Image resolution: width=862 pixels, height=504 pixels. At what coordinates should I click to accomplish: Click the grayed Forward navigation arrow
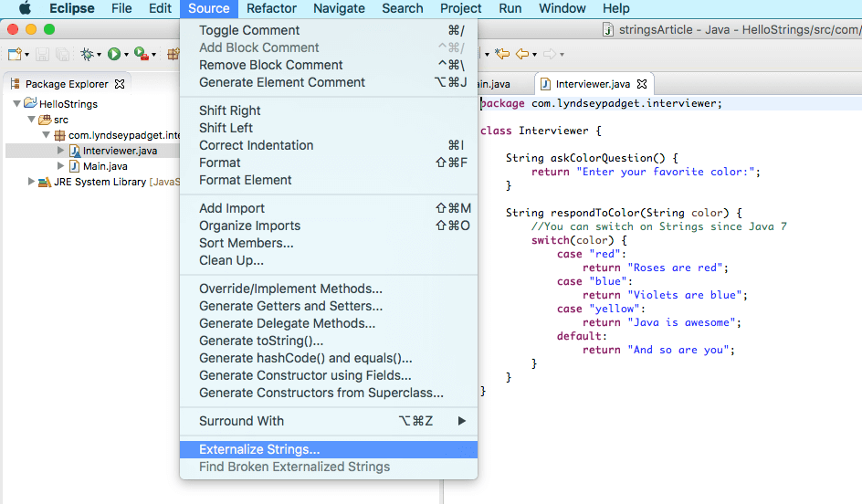[x=549, y=54]
